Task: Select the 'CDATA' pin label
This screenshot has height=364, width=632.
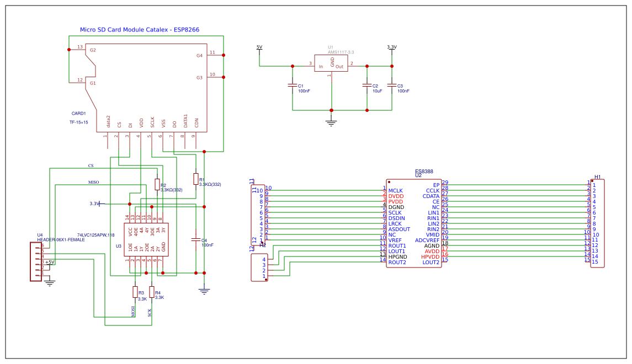Action: [431, 196]
